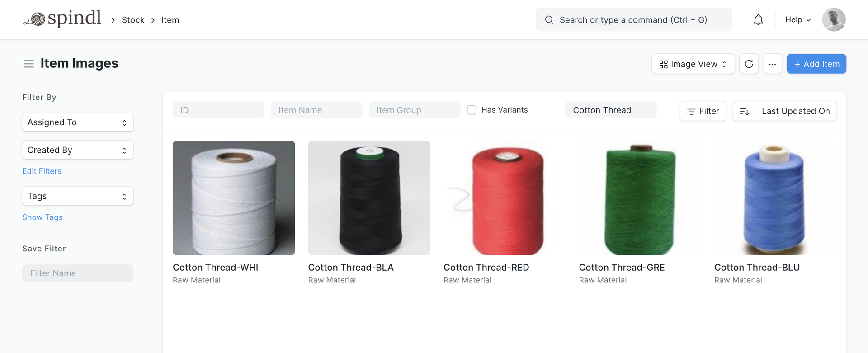Screen dimensions: 868x353
Task: Click the search magnifier in the command bar
Action: pos(549,20)
